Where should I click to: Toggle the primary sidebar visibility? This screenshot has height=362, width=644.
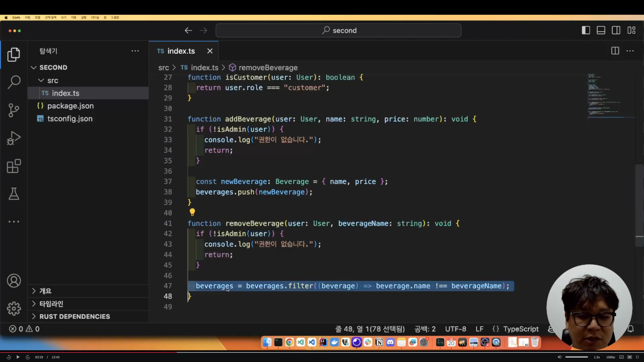point(586,30)
